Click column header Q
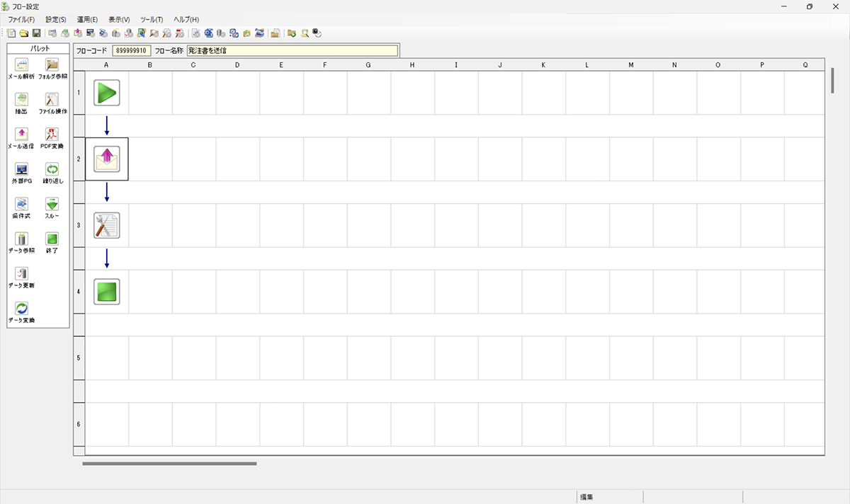Screen dimensions: 850x504 805,64
